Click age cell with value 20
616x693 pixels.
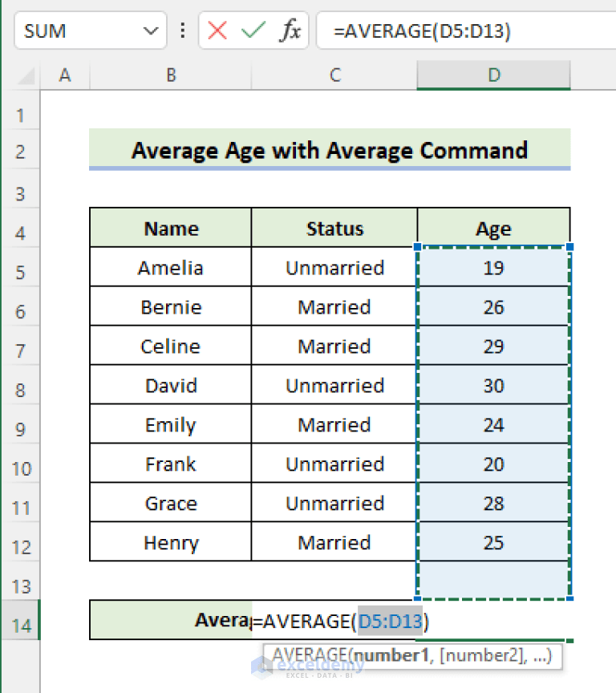(x=493, y=464)
